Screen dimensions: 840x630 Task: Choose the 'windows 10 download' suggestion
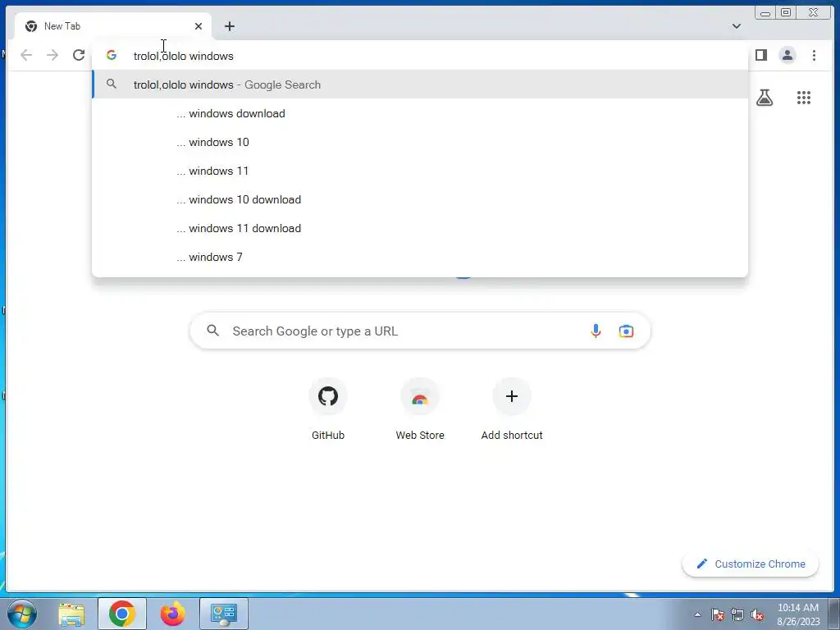pos(420,200)
